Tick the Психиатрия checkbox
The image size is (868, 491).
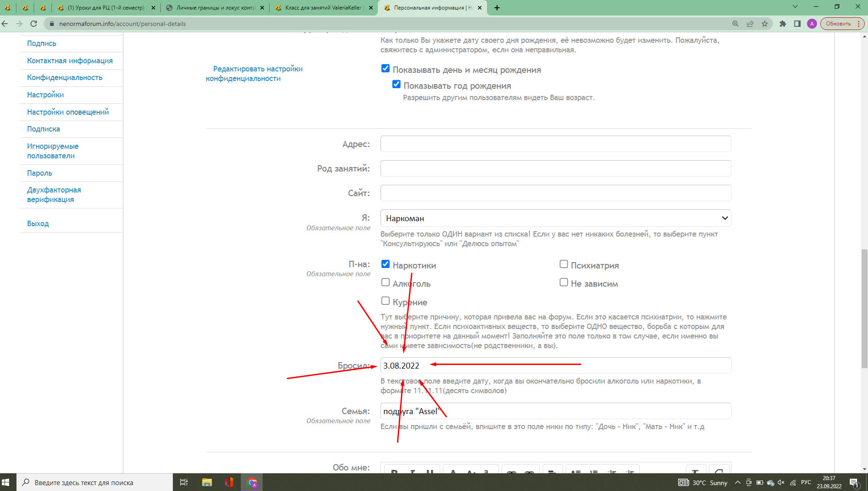click(563, 264)
